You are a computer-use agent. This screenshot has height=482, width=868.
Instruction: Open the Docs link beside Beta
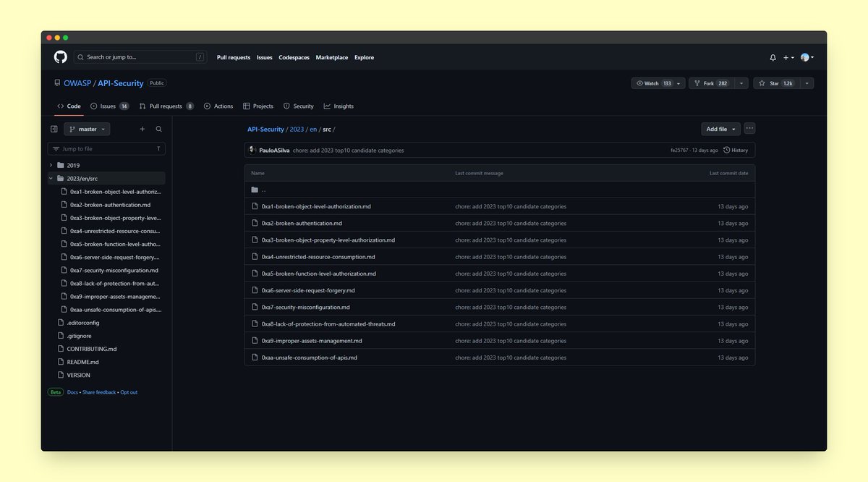tap(72, 392)
